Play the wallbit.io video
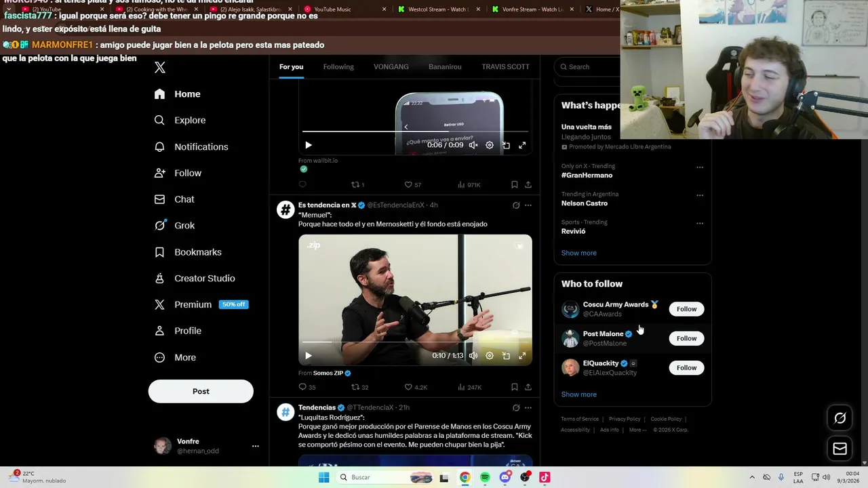This screenshot has width=868, height=488. [x=309, y=145]
